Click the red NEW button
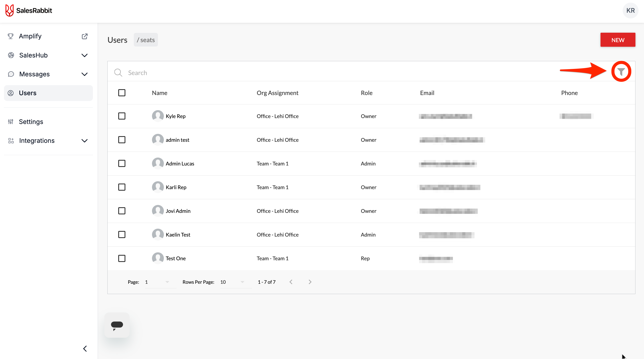The image size is (644, 359). coord(617,40)
